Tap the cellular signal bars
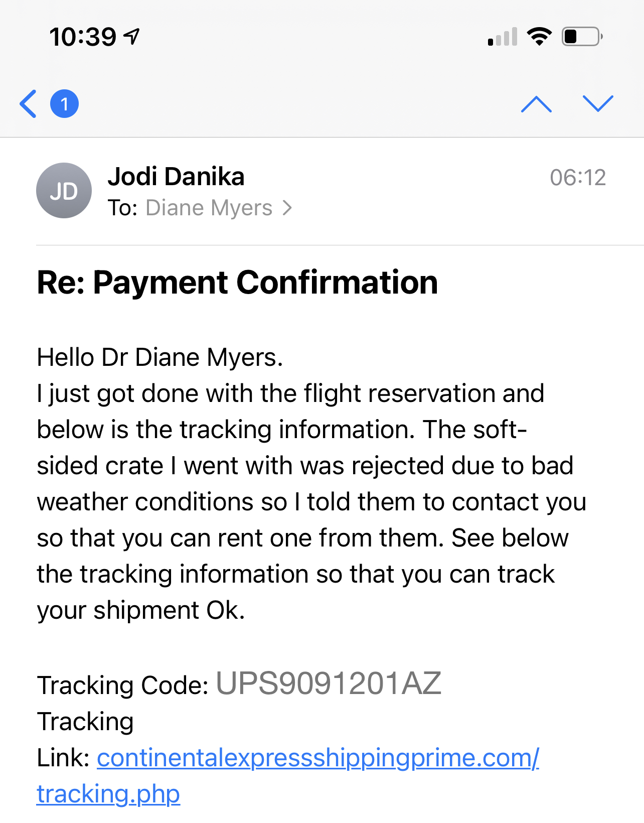 tap(503, 37)
